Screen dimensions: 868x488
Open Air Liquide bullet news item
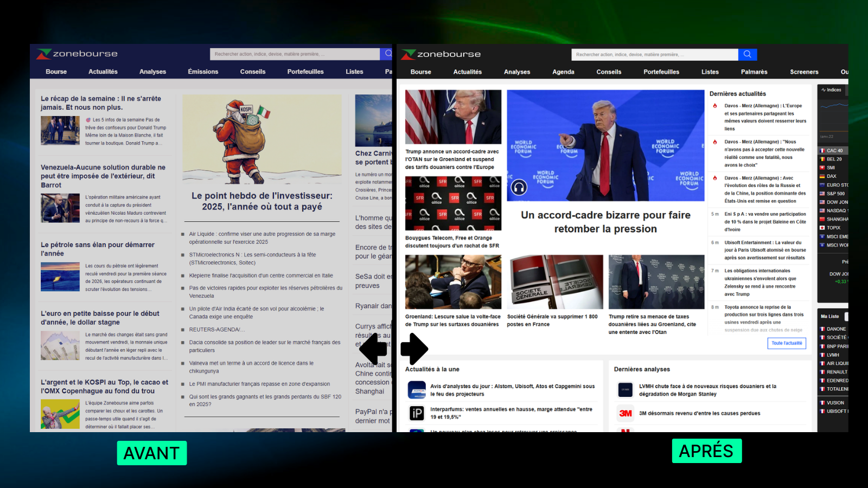coord(262,238)
